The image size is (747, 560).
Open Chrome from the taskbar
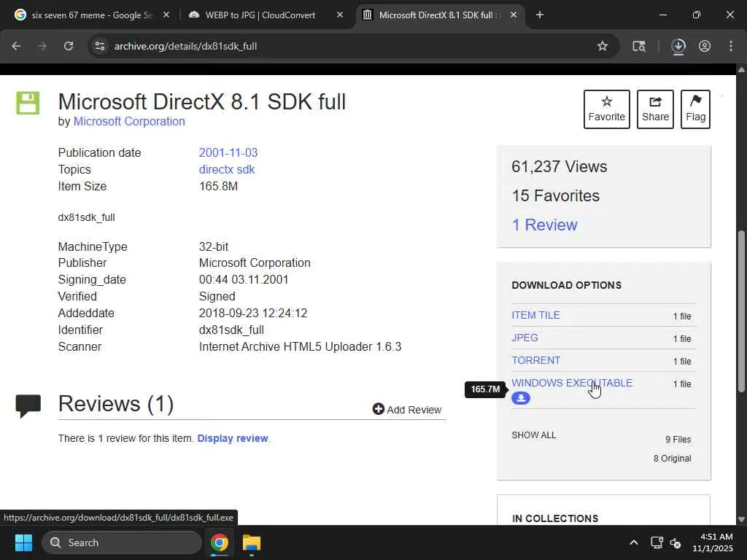(220, 542)
